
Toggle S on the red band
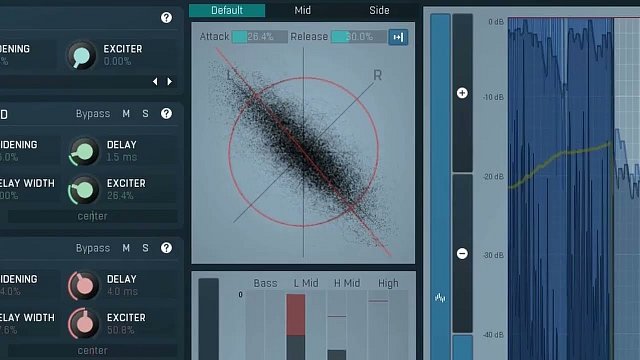(145, 248)
